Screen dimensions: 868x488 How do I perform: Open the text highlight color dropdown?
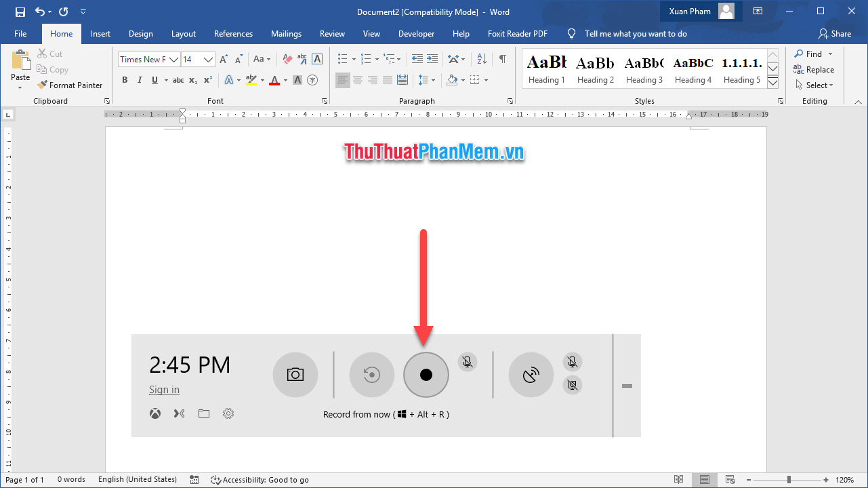tap(263, 80)
